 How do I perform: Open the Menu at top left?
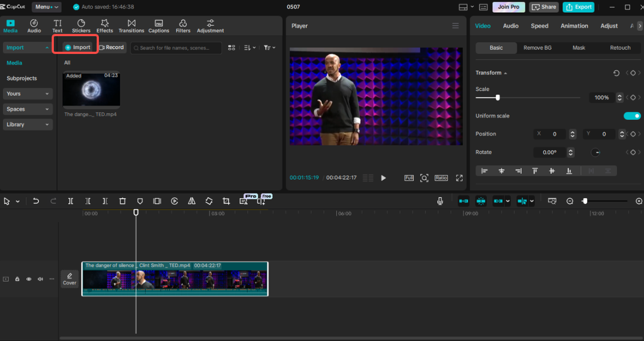point(46,7)
